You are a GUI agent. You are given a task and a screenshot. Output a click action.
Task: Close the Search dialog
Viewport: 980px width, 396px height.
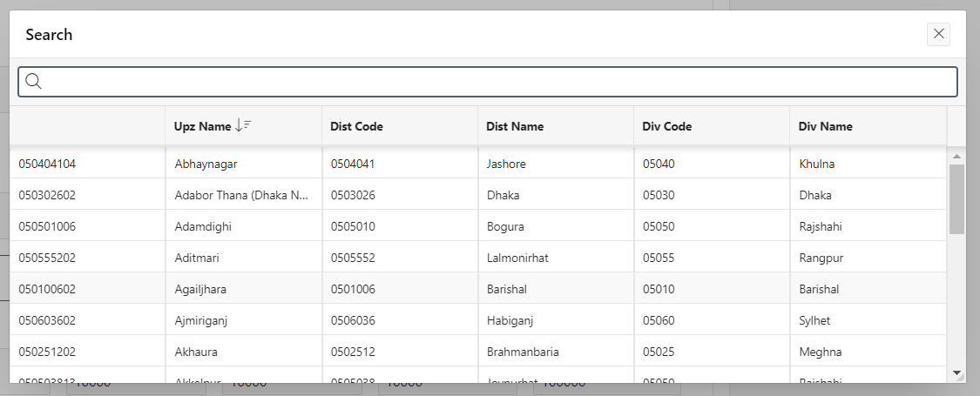click(x=938, y=34)
